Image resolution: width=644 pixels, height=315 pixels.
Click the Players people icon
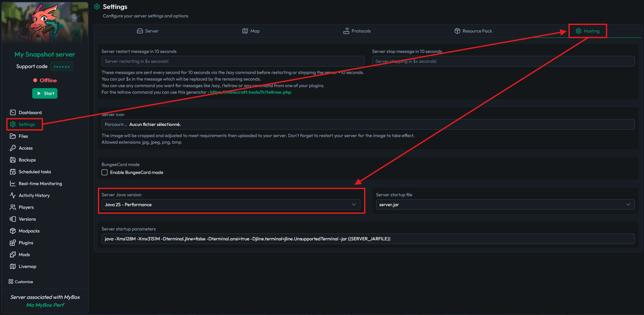[13, 207]
